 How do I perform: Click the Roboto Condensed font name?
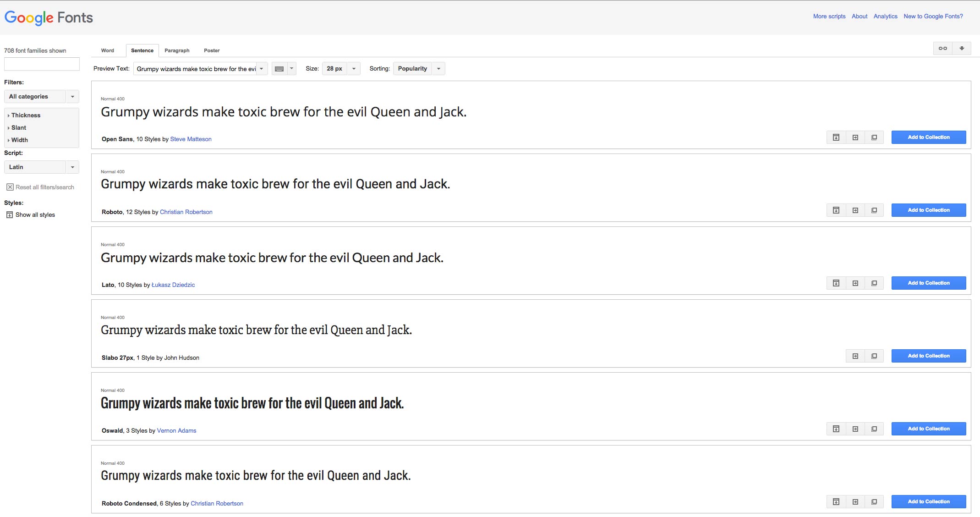pos(129,504)
